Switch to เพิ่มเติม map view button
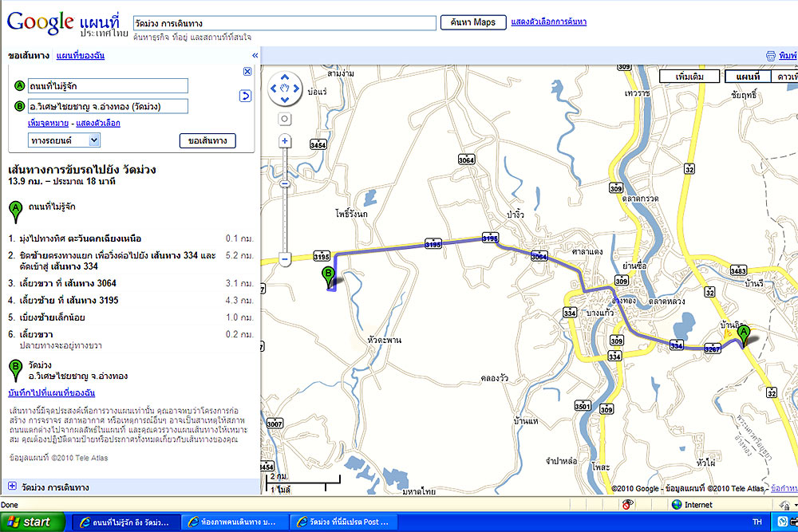The height and width of the screenshot is (532, 798). [689, 77]
